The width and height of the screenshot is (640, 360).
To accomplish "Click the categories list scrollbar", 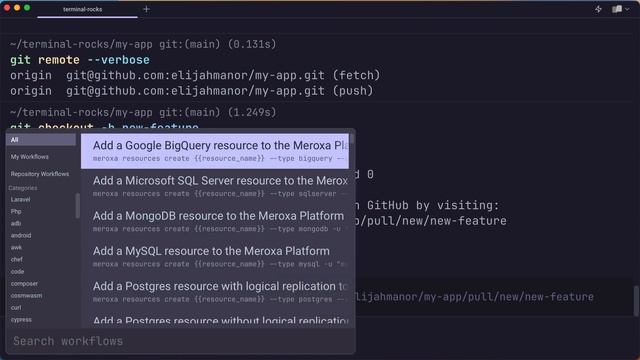I will (78, 205).
